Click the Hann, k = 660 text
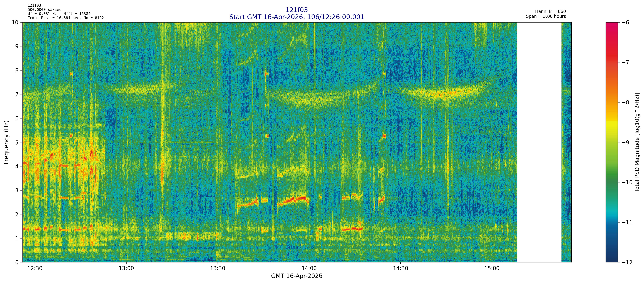Viewport: 644px width, 283px height. 550,12
